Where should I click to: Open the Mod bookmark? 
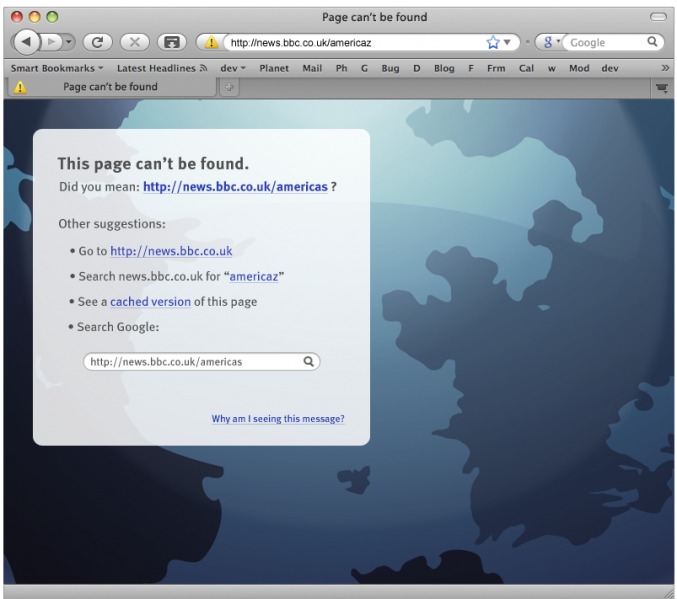pos(579,68)
